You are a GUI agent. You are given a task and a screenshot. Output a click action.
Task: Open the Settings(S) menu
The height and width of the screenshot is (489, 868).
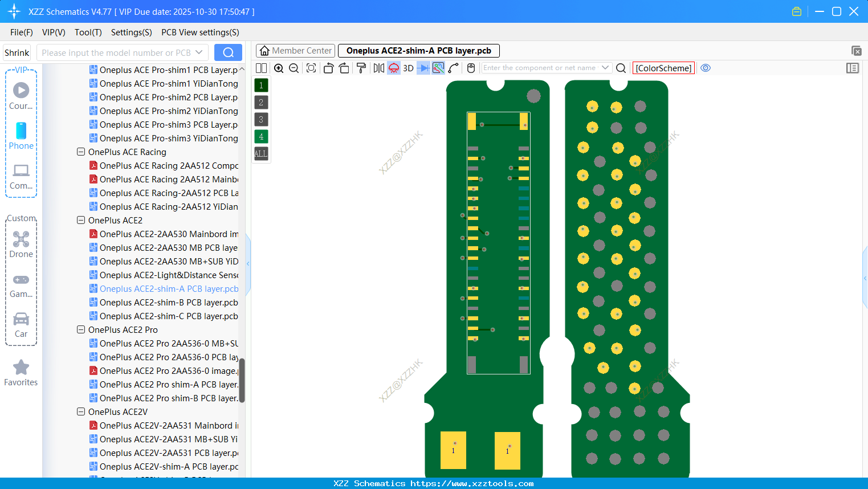(131, 32)
